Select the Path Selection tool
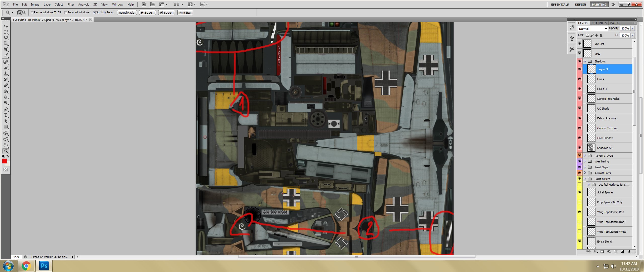 click(x=6, y=121)
